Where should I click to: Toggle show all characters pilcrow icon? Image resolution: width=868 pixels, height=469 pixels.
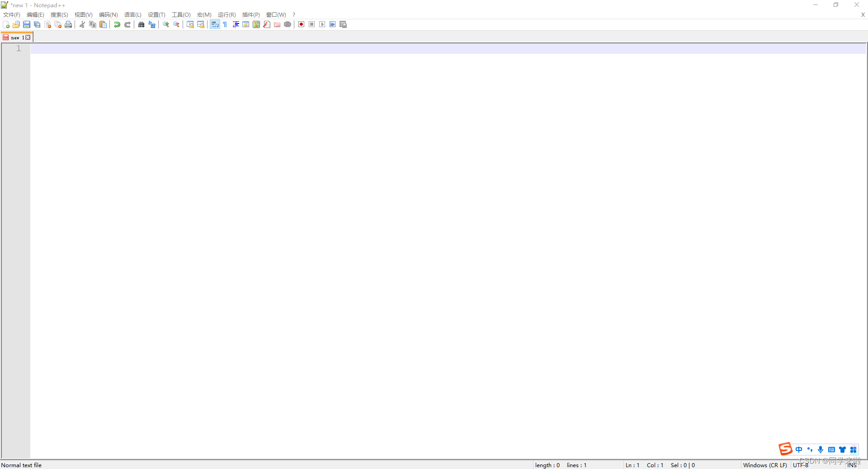[225, 24]
